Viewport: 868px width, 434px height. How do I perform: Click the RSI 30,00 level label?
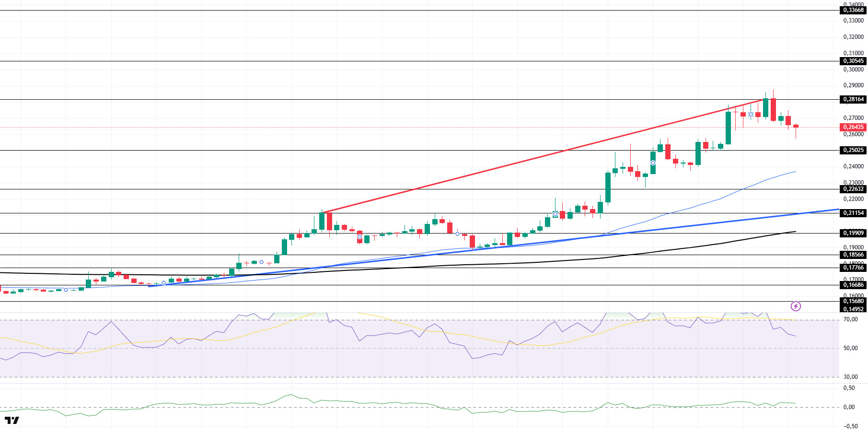[851, 377]
